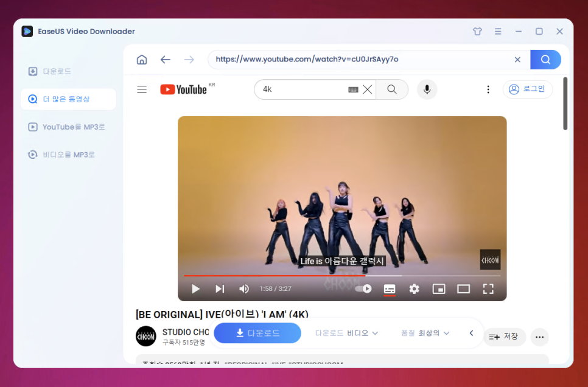Open YouTube settings three-dot menu
Screen dimensions: 588x387
coord(488,89)
